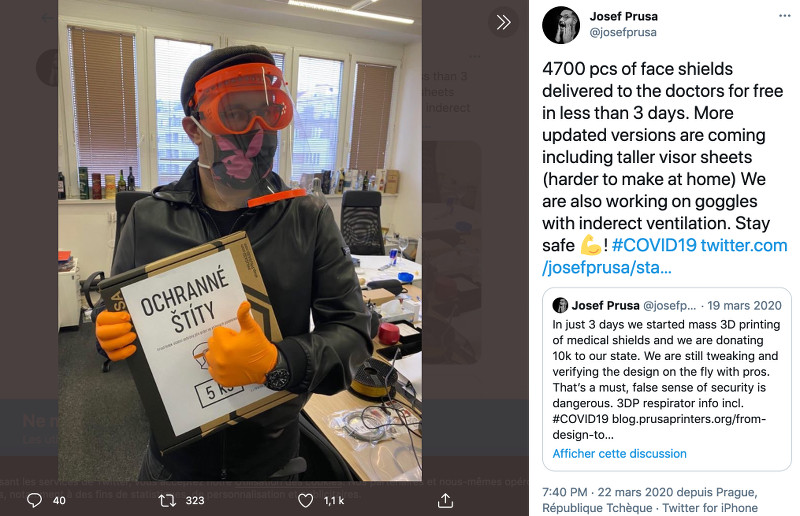View the 323 retweets count
Screen dimensions: 800x516
[x=195, y=500]
